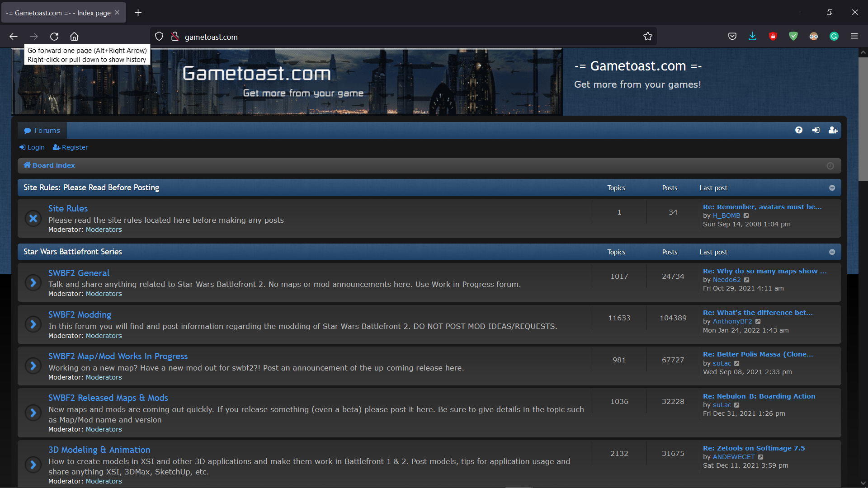Image resolution: width=868 pixels, height=488 pixels.
Task: Click the register user-plus icon in navbar
Action: pyautogui.click(x=833, y=130)
